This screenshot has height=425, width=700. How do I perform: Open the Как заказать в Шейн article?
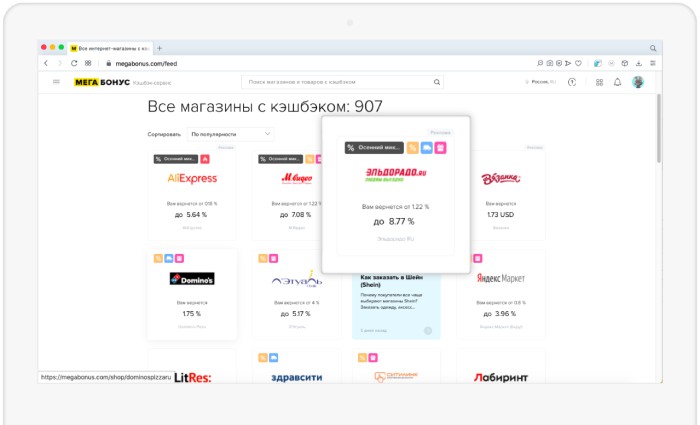(396, 306)
